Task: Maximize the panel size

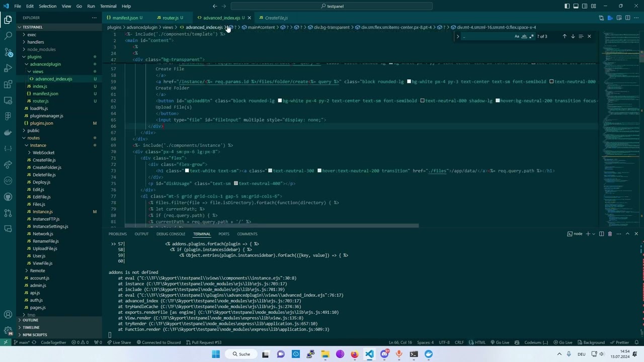Action: [627, 234]
